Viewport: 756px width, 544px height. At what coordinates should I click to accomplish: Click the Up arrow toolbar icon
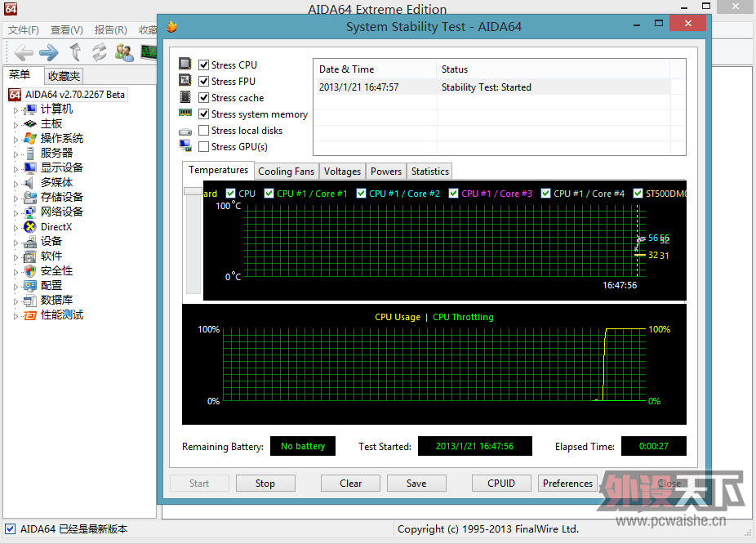(75, 52)
